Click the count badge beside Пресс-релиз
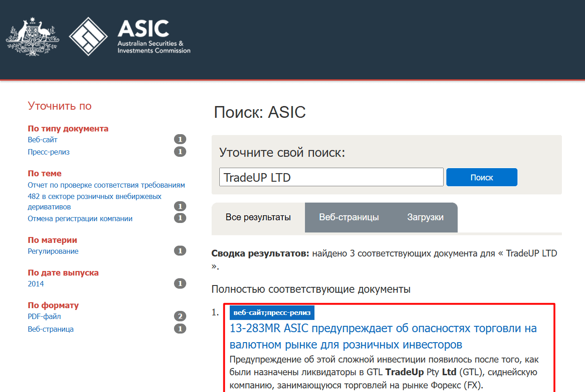The height and width of the screenshot is (392, 585). (x=180, y=151)
